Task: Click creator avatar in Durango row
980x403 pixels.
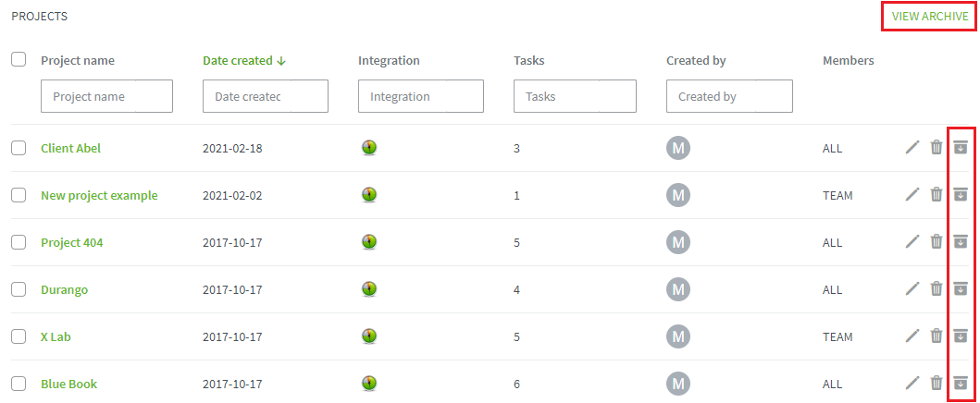Action: click(x=678, y=288)
